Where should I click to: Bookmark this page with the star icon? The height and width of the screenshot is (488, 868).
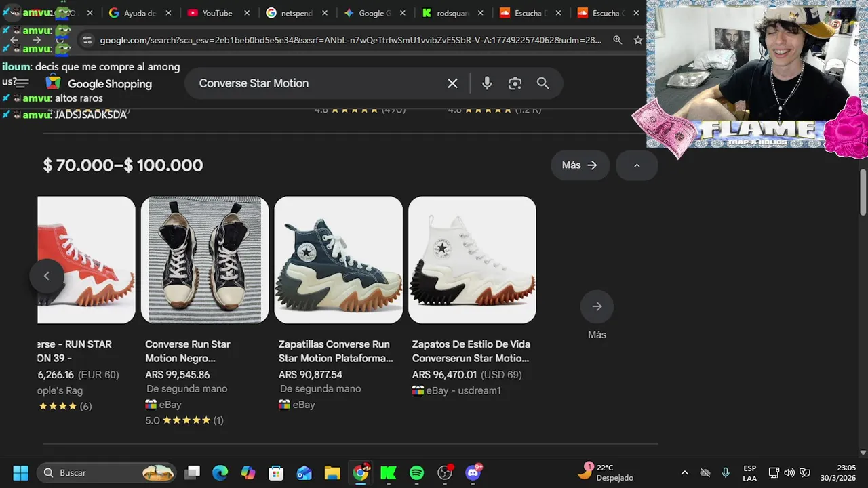[x=637, y=40]
